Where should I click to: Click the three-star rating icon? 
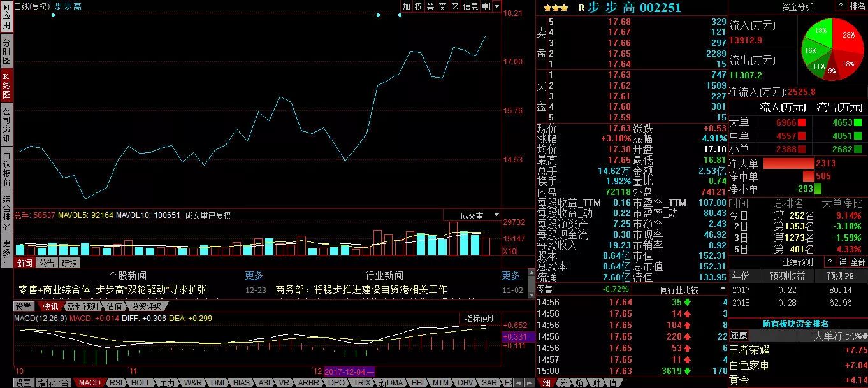coord(556,8)
